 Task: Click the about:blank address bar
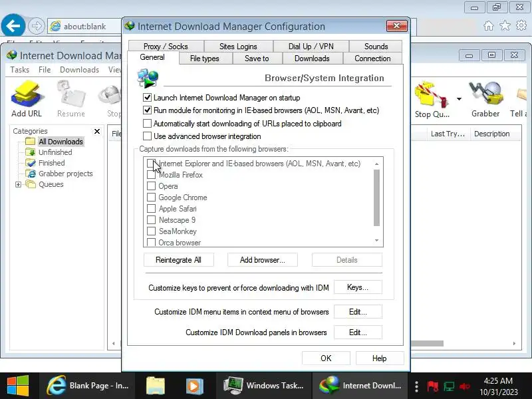click(85, 26)
